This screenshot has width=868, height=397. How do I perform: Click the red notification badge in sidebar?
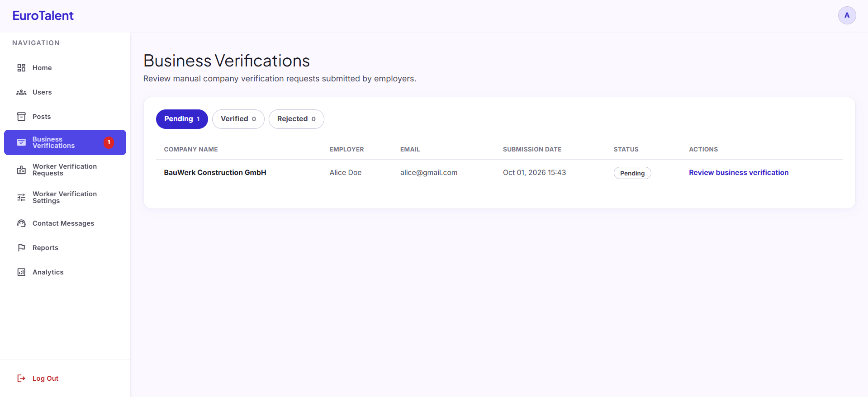109,142
